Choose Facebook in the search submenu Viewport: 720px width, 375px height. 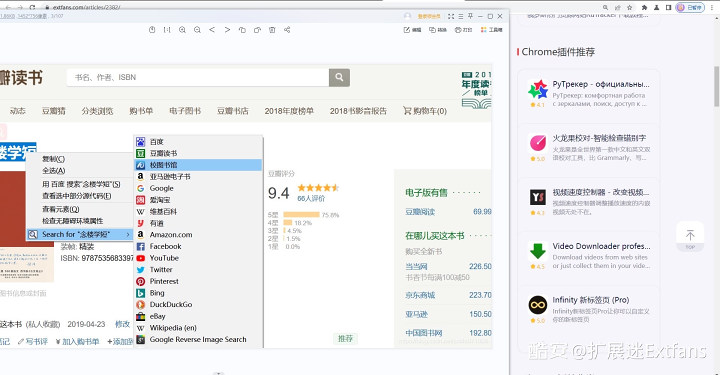(x=199, y=246)
